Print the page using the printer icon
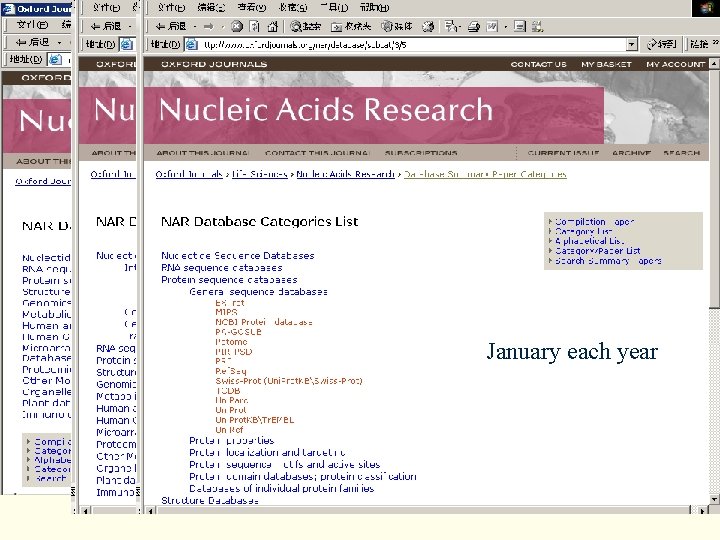Viewport: 720px width, 540px height. point(474,27)
